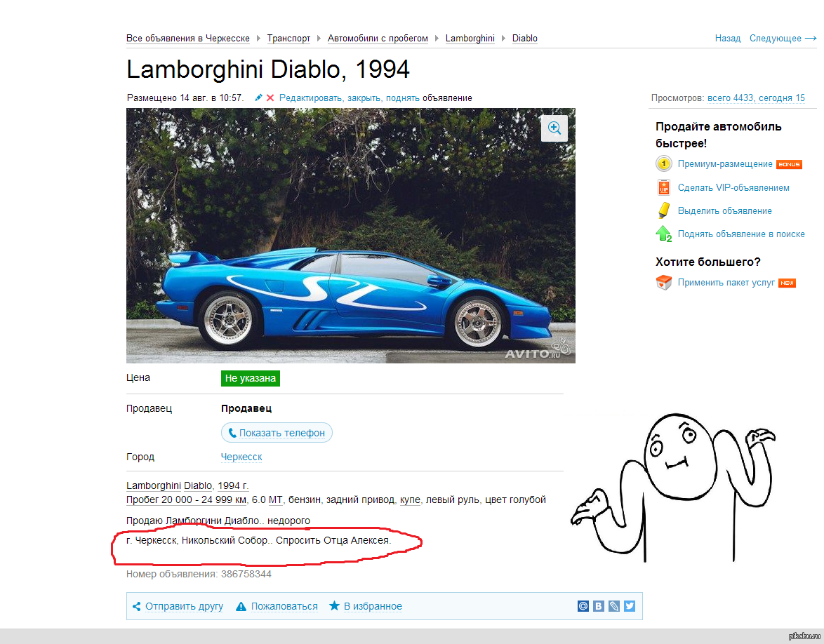The width and height of the screenshot is (824, 644).
Task: Click the star favorites icon
Action: pos(334,605)
